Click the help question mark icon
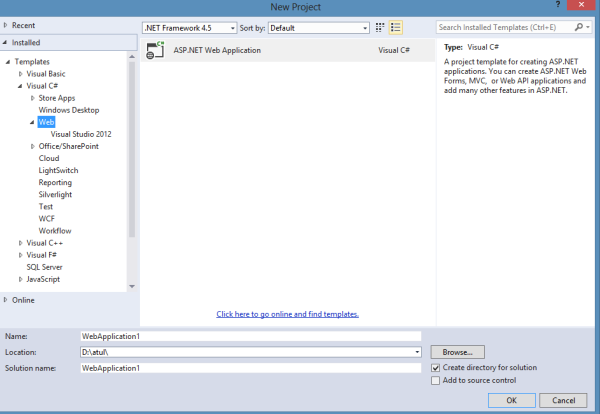 [x=558, y=5]
